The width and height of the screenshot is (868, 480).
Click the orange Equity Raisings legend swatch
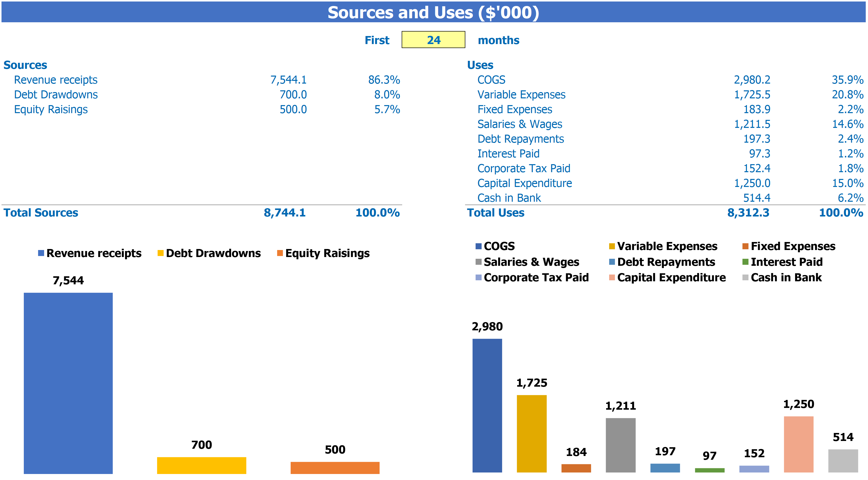coord(280,253)
